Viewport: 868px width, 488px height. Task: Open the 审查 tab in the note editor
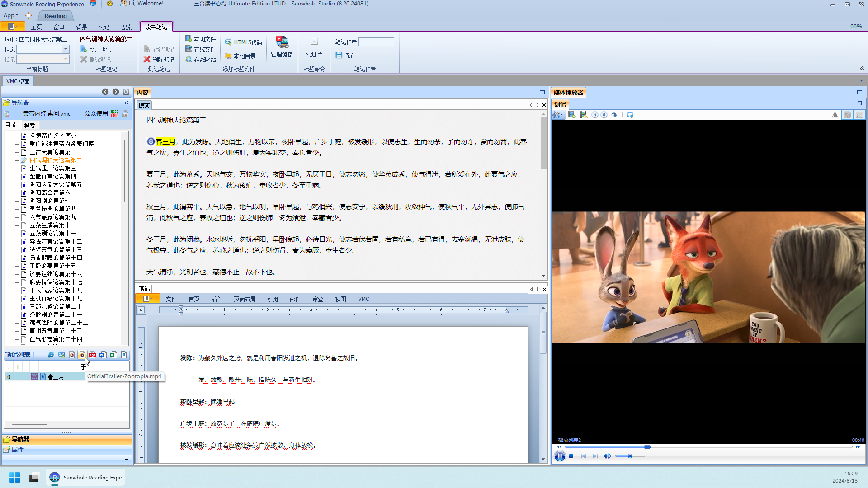click(318, 299)
